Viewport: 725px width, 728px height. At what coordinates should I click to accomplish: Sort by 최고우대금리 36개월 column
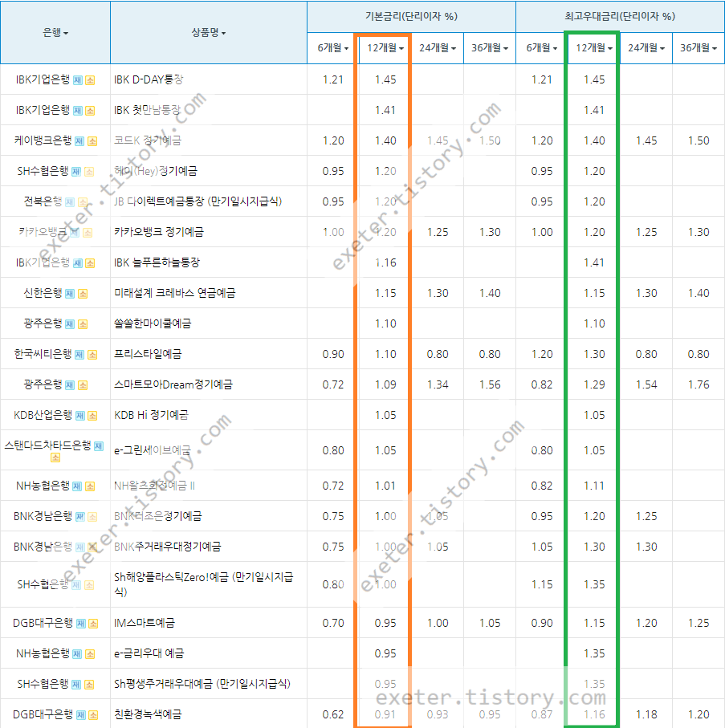click(x=699, y=48)
